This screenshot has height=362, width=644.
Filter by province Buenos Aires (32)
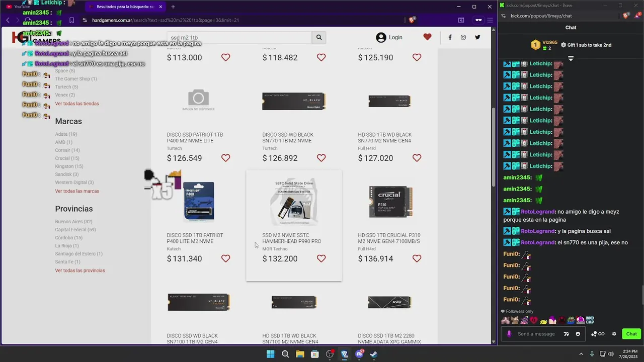click(73, 222)
